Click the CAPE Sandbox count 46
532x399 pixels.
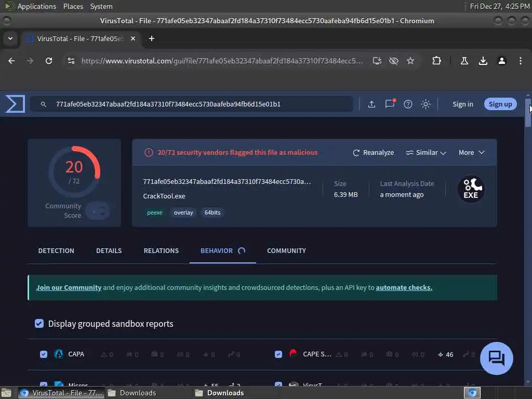[x=445, y=354]
